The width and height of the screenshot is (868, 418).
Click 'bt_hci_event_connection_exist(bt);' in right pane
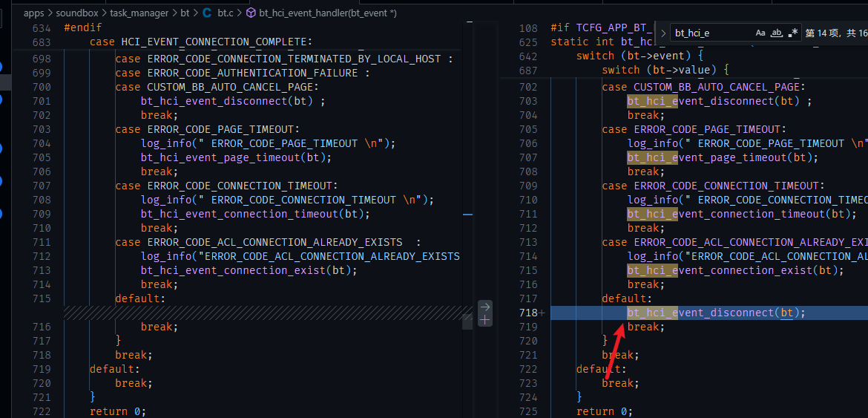[x=735, y=270]
